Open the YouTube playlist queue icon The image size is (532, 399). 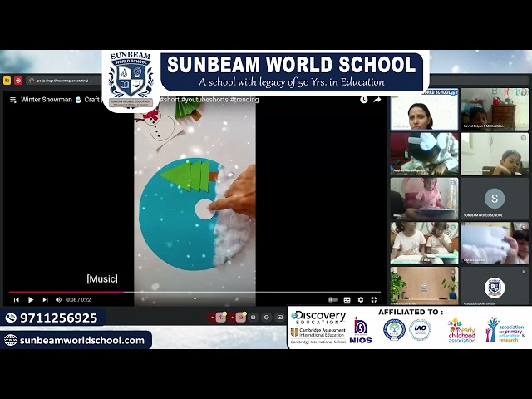coord(13,100)
